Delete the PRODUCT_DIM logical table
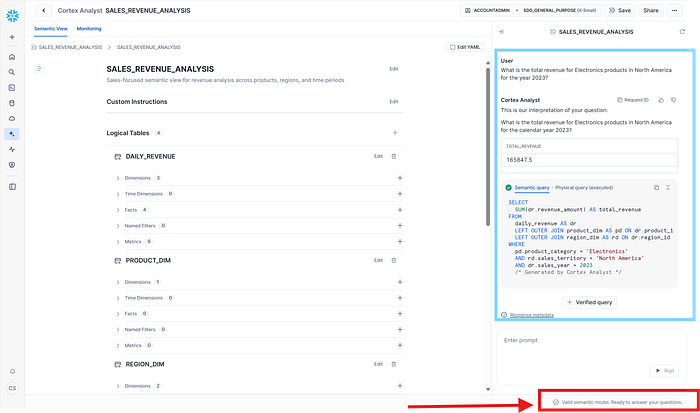The image size is (700, 413). pyautogui.click(x=394, y=260)
